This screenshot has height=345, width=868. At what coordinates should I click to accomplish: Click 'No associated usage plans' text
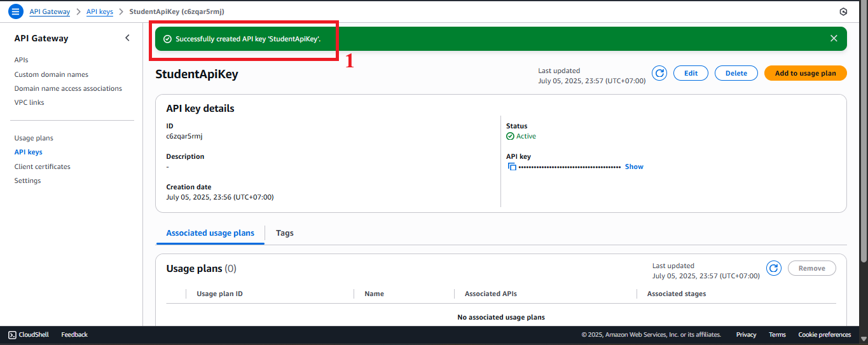pos(501,317)
